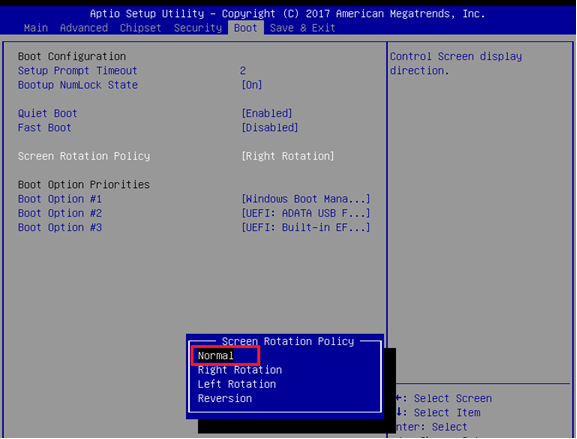Open Boot Option #2 ADATA USB dropdown

click(305, 213)
